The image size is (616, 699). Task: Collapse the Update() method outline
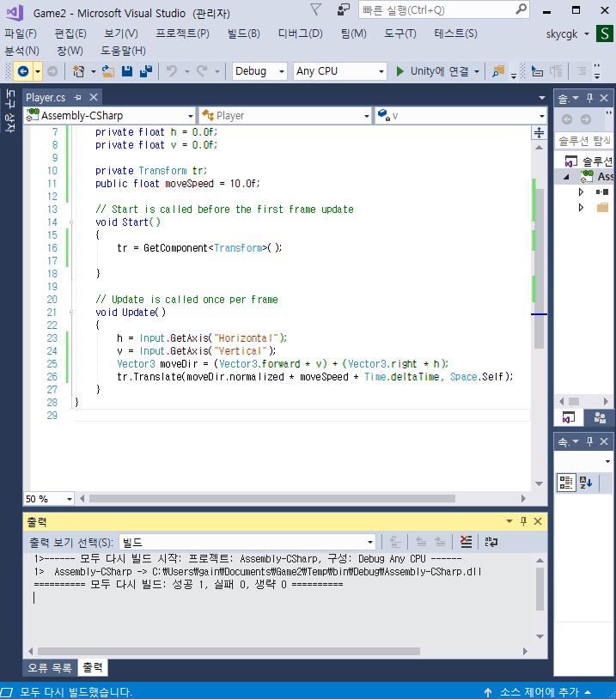(71, 313)
